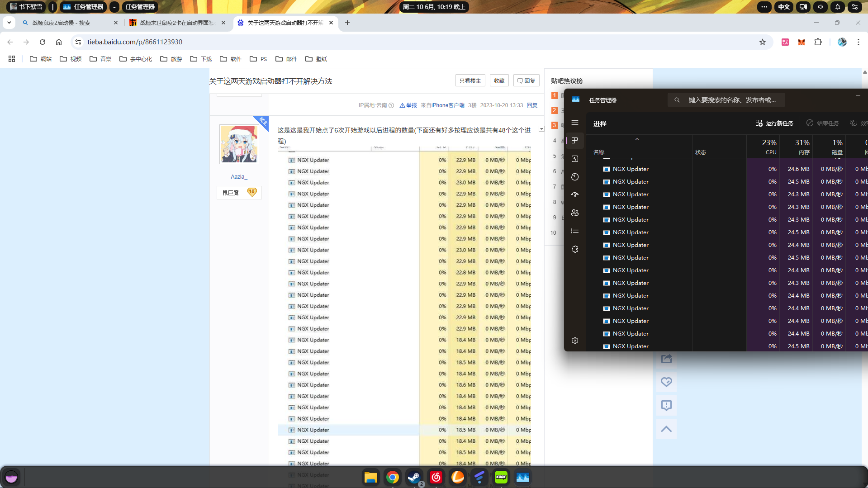Image resolution: width=868 pixels, height=488 pixels.
Task: Click the page scrollbar up arrow
Action: click(864, 72)
